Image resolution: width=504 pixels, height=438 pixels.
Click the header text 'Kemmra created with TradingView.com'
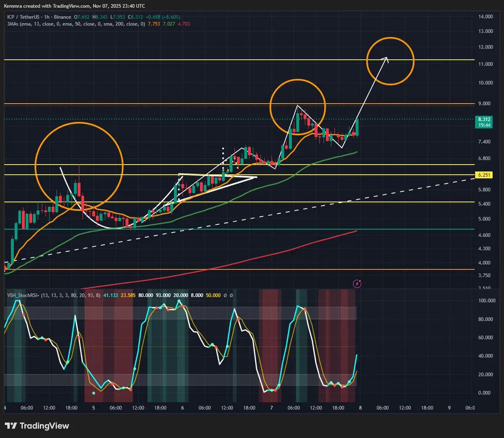[x=47, y=6]
